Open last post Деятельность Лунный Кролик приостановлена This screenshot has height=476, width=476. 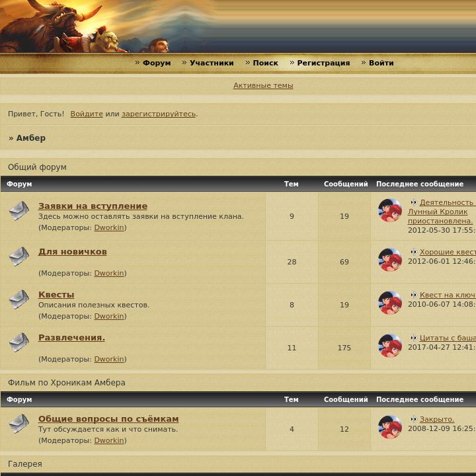pos(442,212)
